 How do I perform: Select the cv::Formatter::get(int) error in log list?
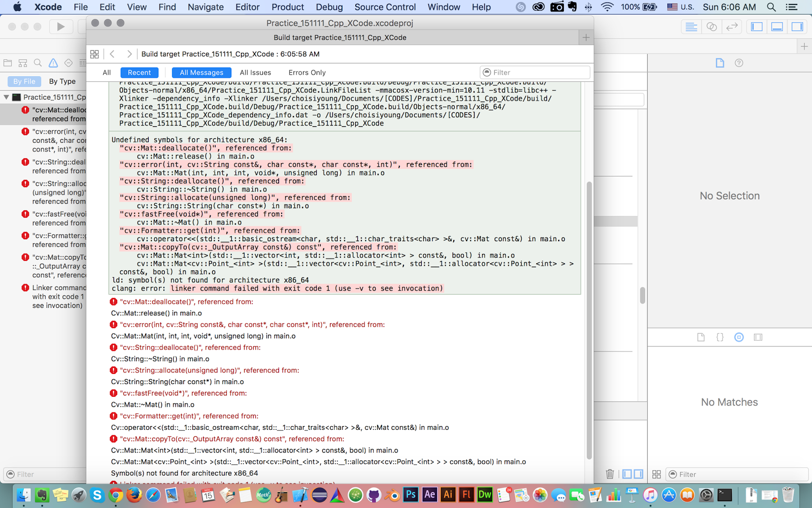pyautogui.click(x=189, y=416)
